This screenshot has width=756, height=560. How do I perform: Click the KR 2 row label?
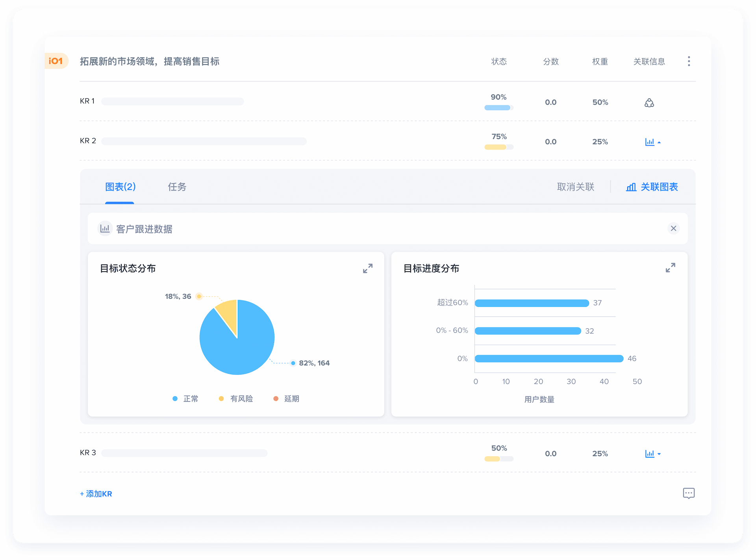point(88,141)
